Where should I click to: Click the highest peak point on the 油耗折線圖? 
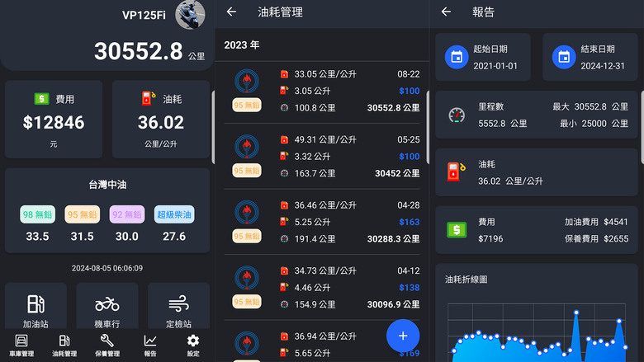coord(576,313)
